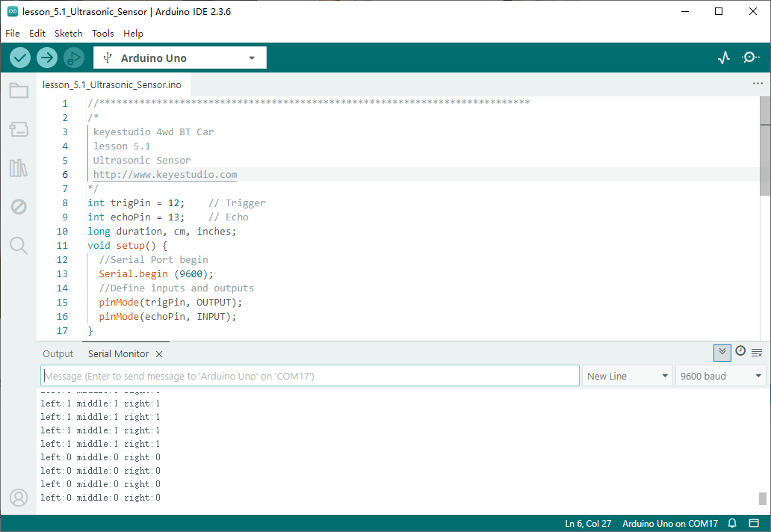Click Ln 6, Col 27 in status bar
The image size is (771, 532).
click(x=588, y=524)
